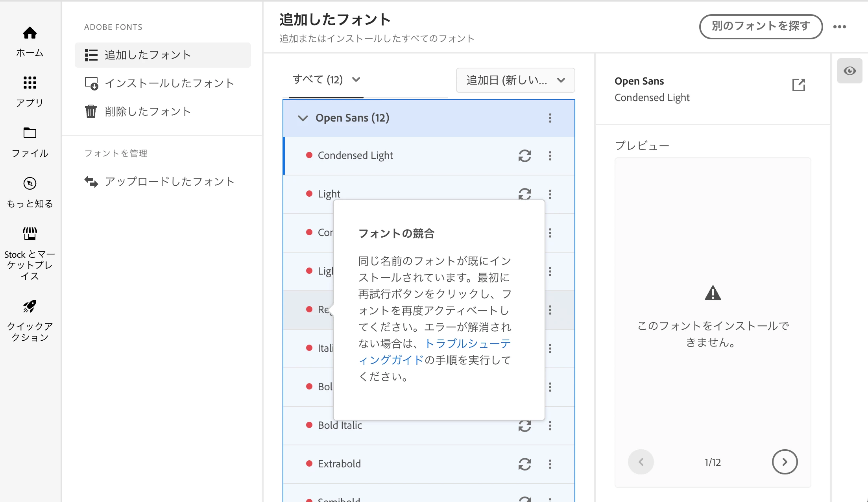Open the 追加日 sort order dropdown

515,80
